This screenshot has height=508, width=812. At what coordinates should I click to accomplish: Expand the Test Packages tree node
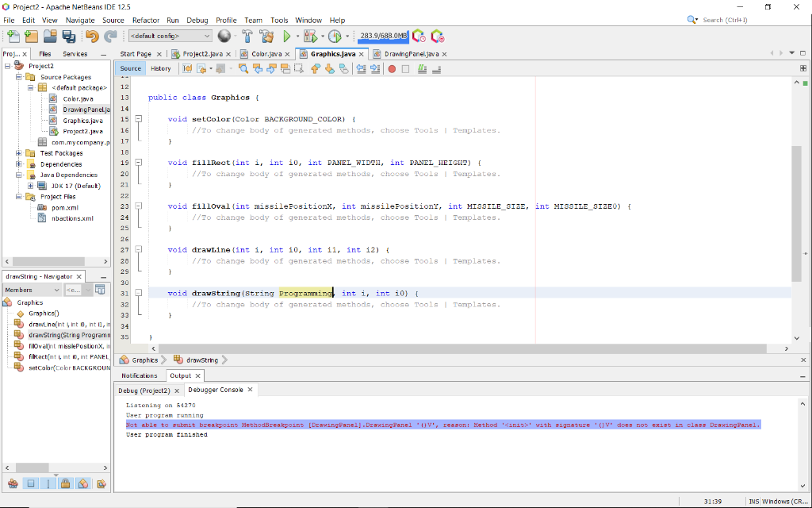pos(19,153)
